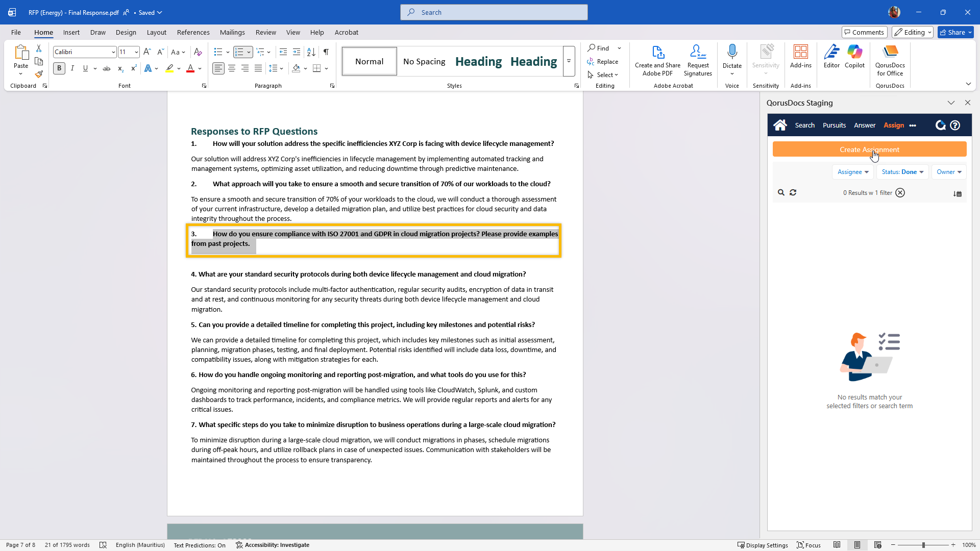Open the Editor ribbon tool

[x=831, y=56]
